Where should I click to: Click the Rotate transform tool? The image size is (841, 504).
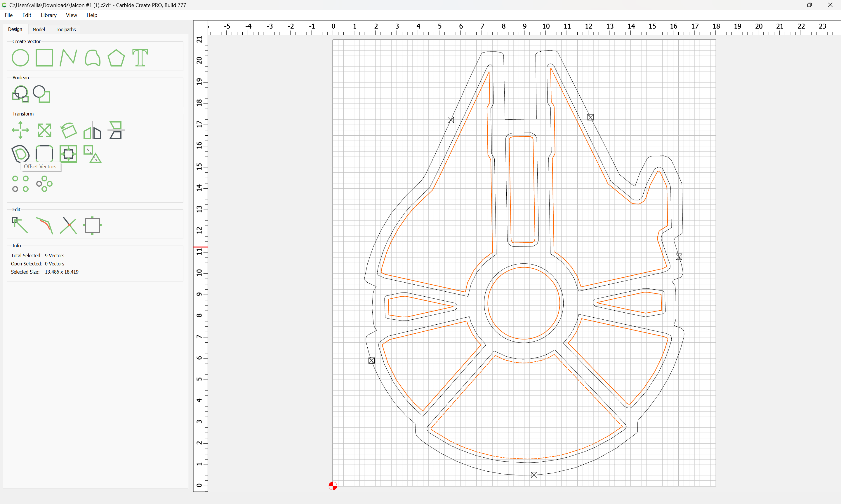coord(68,130)
